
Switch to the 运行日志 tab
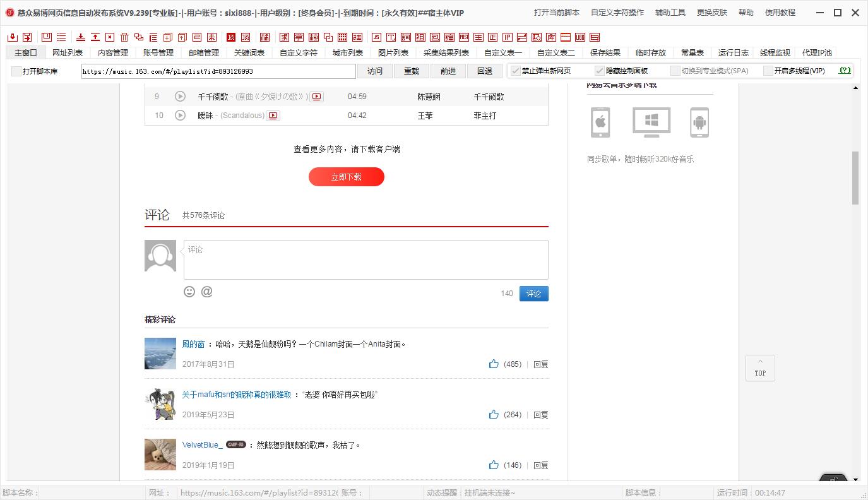point(734,53)
